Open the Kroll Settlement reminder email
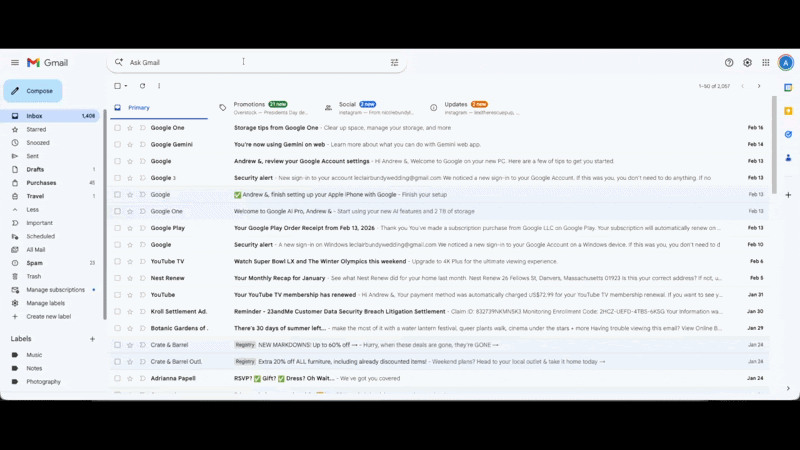 [x=439, y=312]
